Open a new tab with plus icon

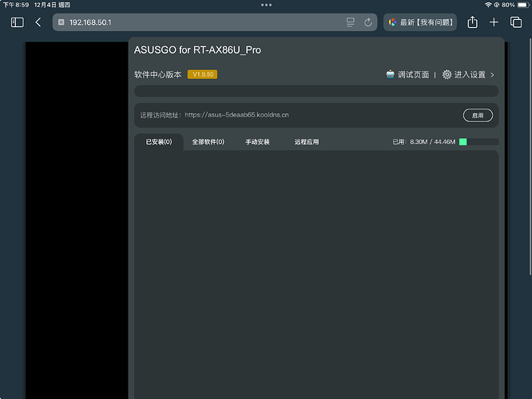(494, 22)
